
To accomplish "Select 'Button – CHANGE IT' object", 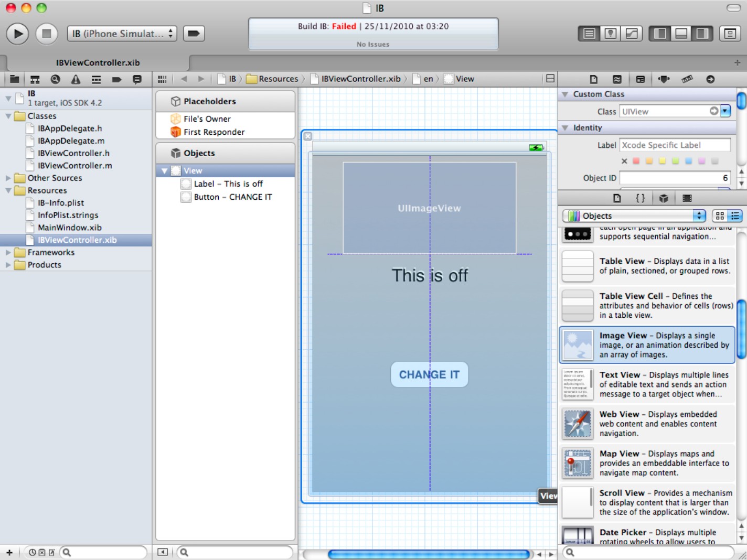I will coord(233,197).
